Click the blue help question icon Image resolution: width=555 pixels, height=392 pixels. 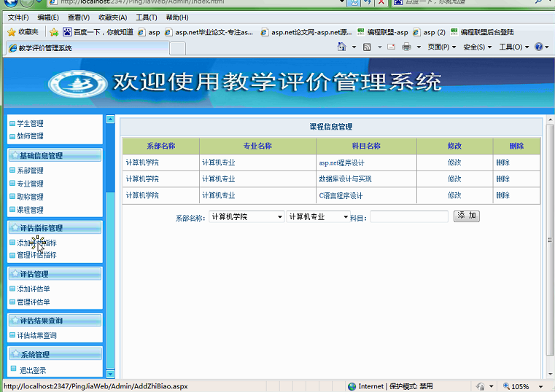tap(539, 47)
